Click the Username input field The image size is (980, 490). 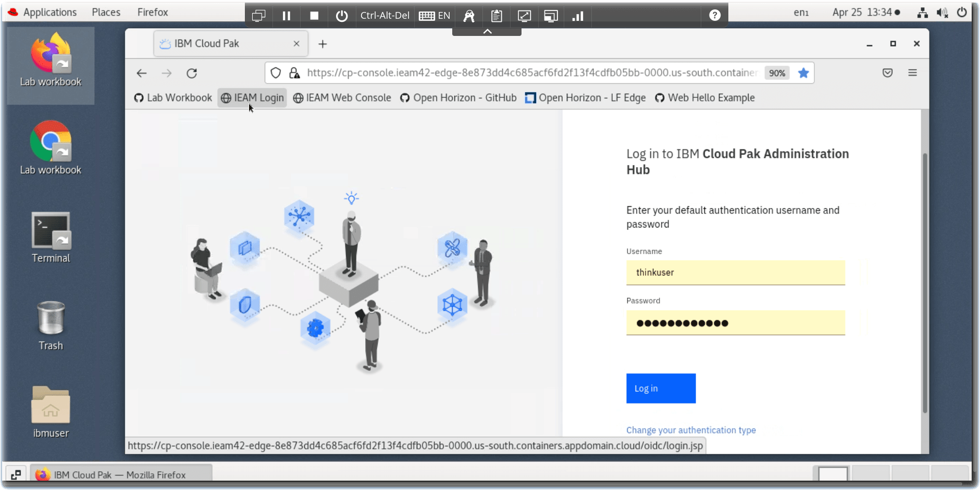736,273
